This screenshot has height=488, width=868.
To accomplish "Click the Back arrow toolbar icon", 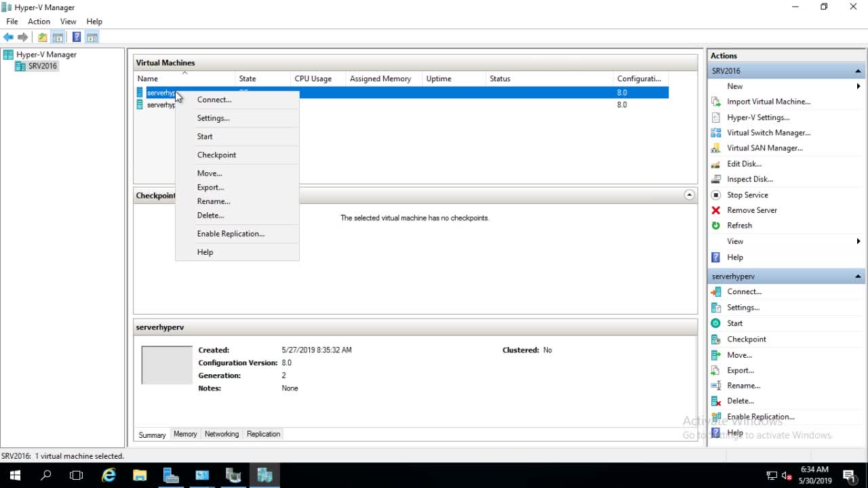I will [8, 37].
